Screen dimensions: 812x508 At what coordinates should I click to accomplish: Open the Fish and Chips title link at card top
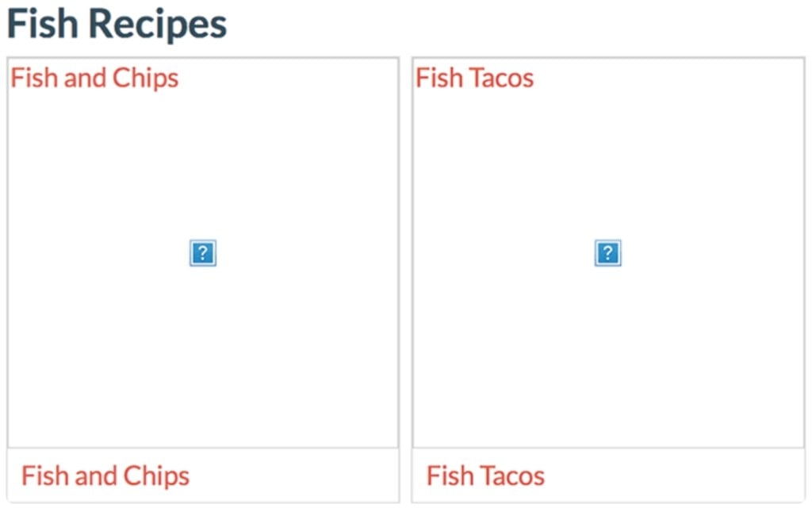tap(94, 79)
